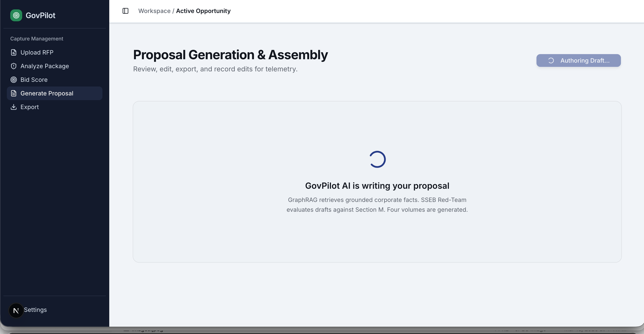The width and height of the screenshot is (644, 334).
Task: Click the Analyze Package shield icon
Action: pos(14,66)
